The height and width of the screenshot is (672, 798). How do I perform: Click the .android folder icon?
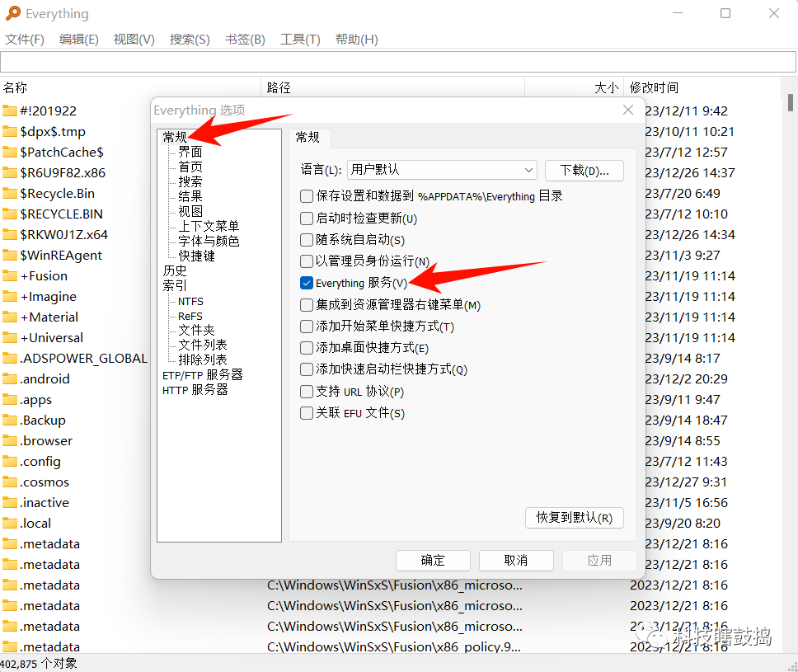(x=10, y=378)
